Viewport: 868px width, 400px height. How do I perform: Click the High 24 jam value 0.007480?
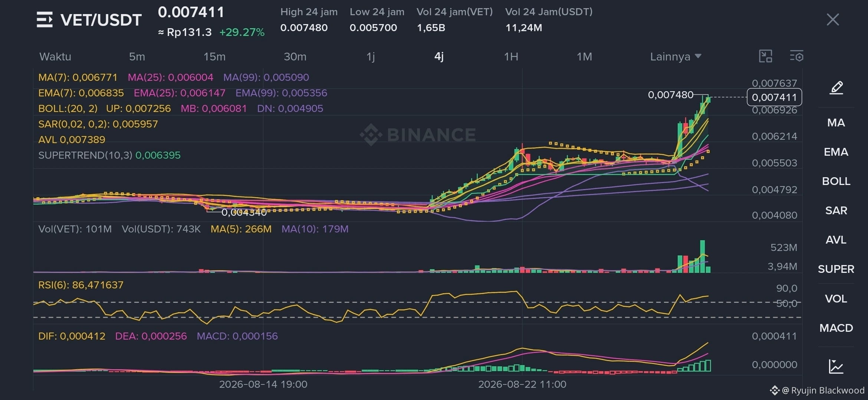(x=304, y=28)
